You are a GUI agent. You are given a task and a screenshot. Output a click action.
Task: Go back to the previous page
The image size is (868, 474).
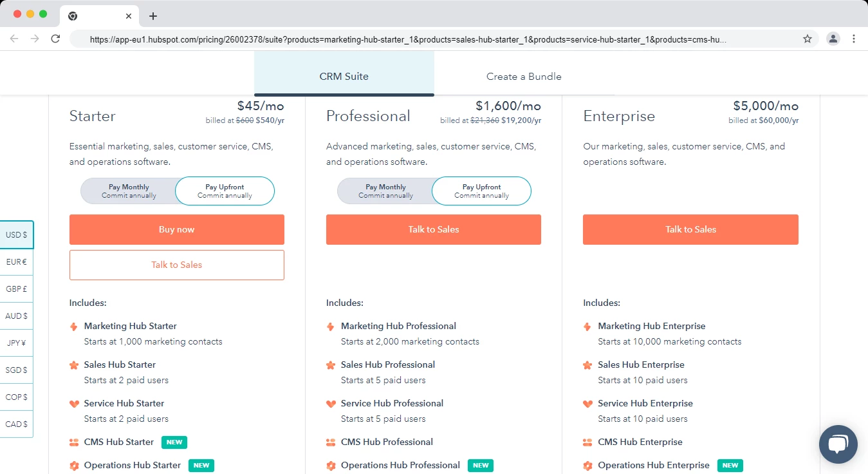[14, 39]
